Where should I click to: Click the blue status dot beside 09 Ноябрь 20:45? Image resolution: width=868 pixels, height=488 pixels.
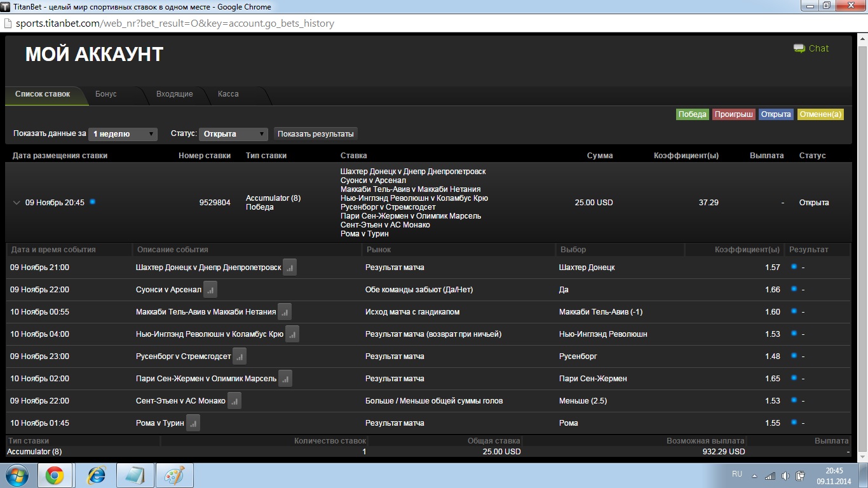[x=92, y=202]
